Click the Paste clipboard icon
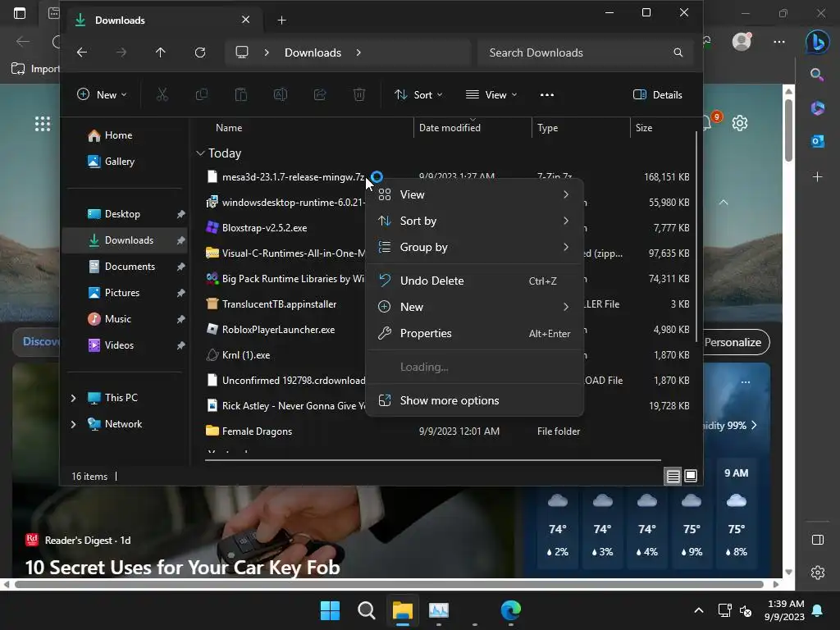Viewport: 840px width, 630px height. pyautogui.click(x=241, y=95)
